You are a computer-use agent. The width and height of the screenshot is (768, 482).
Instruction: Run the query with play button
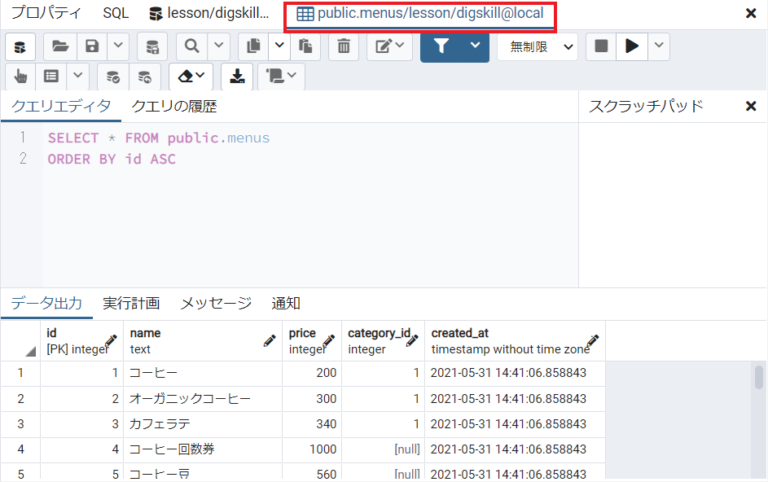630,46
